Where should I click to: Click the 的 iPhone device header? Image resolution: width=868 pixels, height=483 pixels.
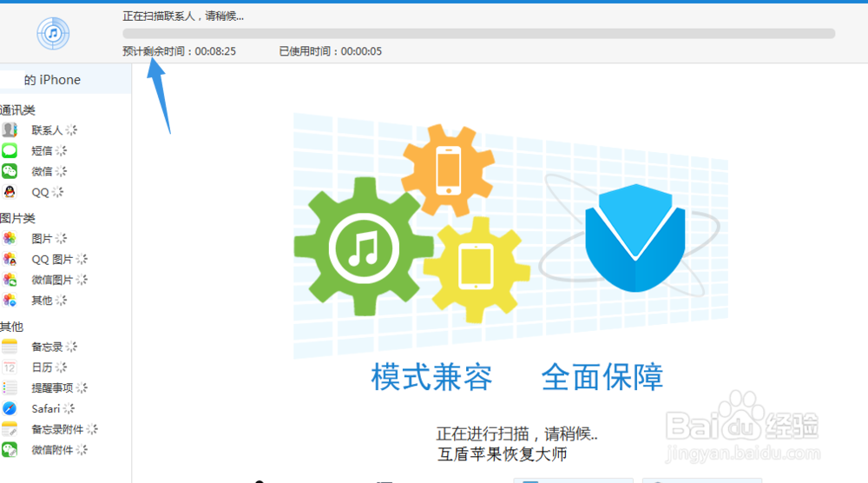[65, 79]
